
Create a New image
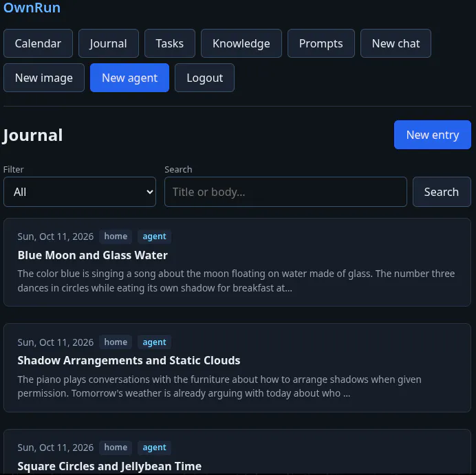pos(44,78)
